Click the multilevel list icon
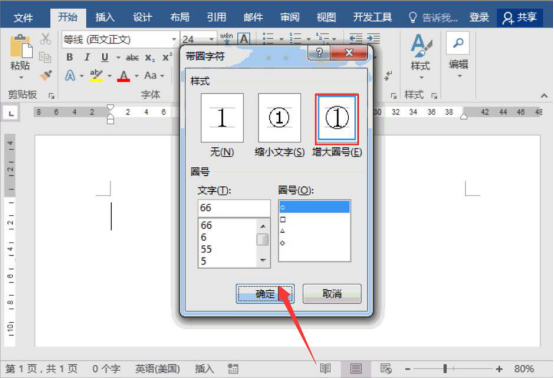Image resolution: width=554 pixels, height=378 pixels. point(322,37)
